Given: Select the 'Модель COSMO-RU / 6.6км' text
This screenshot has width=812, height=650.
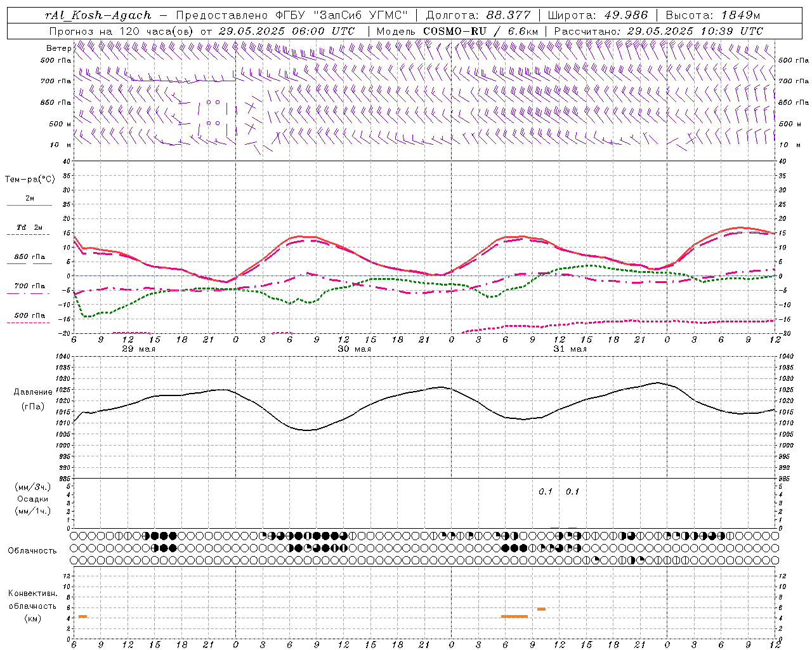Looking at the screenshot, I should coord(457,31).
